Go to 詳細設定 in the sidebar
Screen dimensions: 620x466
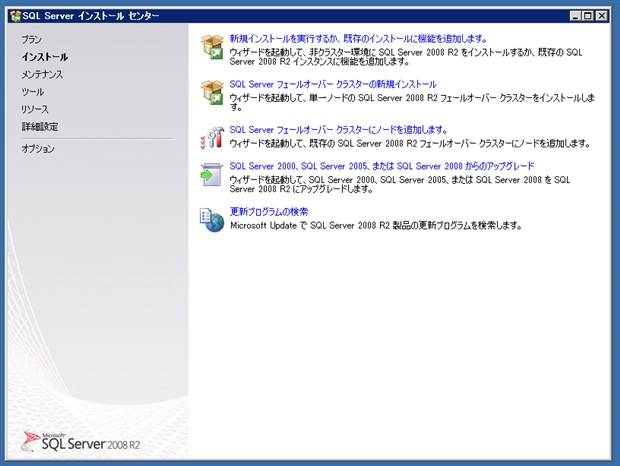40,126
